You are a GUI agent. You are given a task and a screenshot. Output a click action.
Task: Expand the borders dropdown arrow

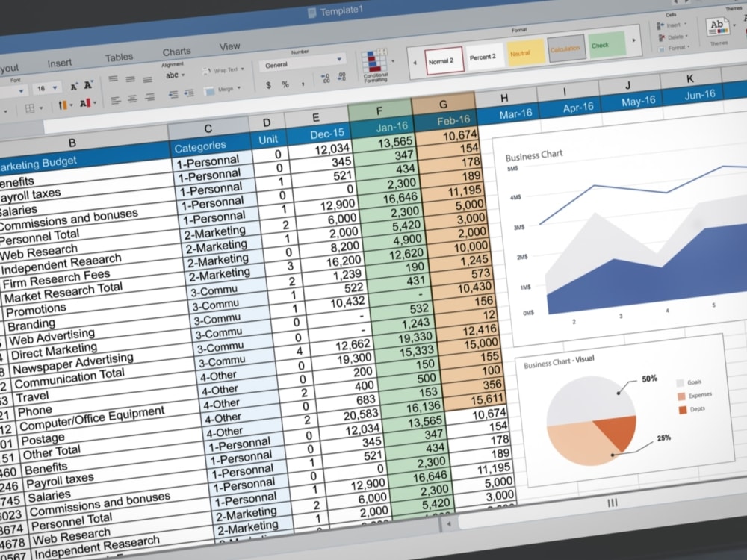(41, 108)
